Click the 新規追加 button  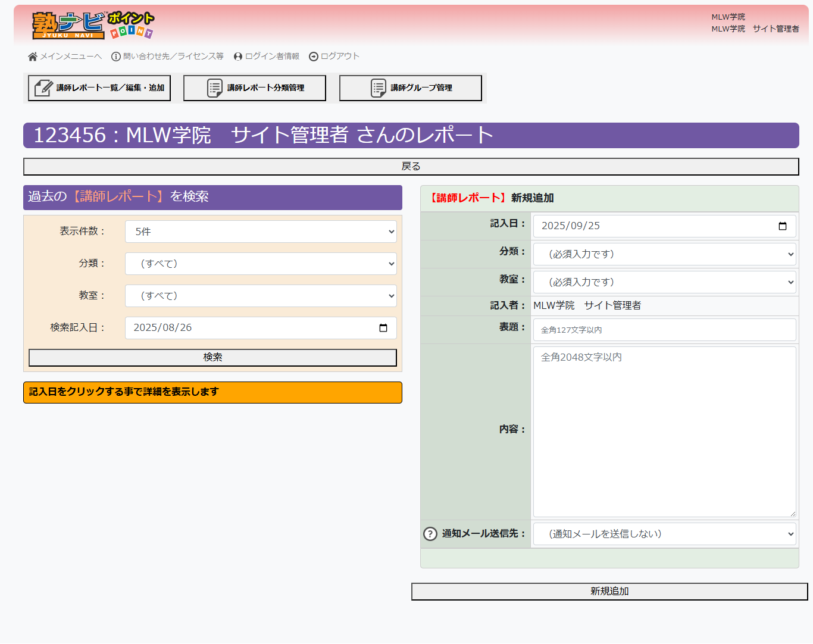[x=609, y=591]
